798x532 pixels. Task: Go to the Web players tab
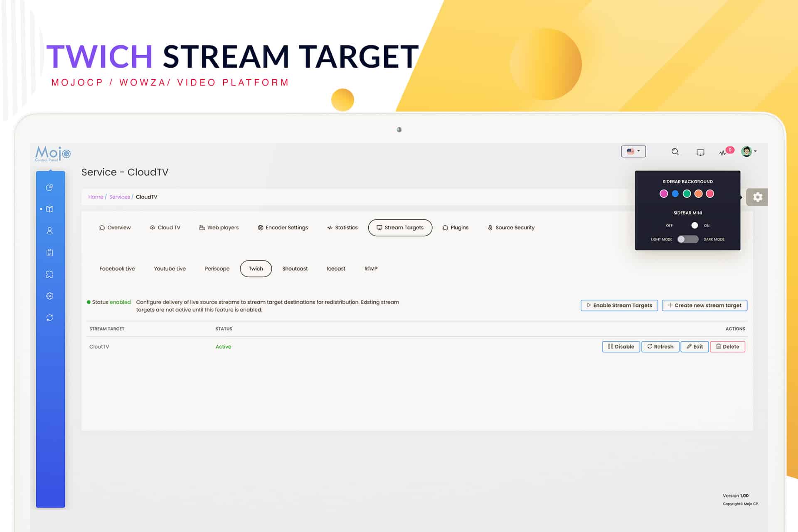[219, 228]
